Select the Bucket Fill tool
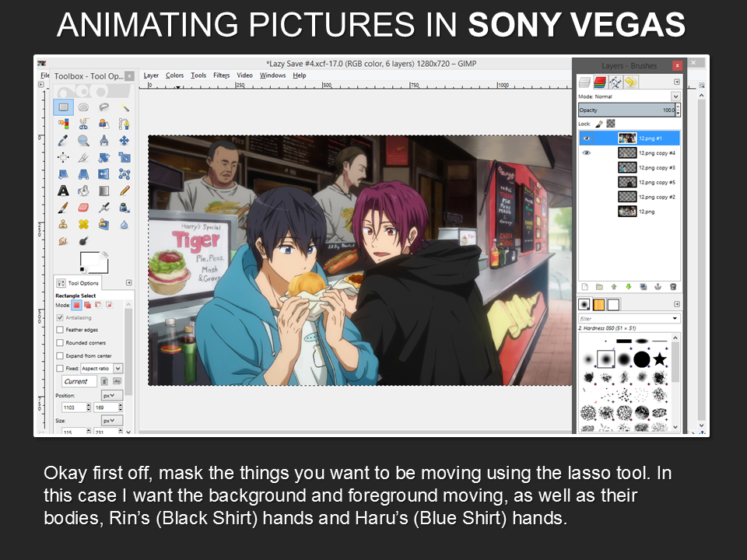Image resolution: width=747 pixels, height=560 pixels. tap(83, 191)
